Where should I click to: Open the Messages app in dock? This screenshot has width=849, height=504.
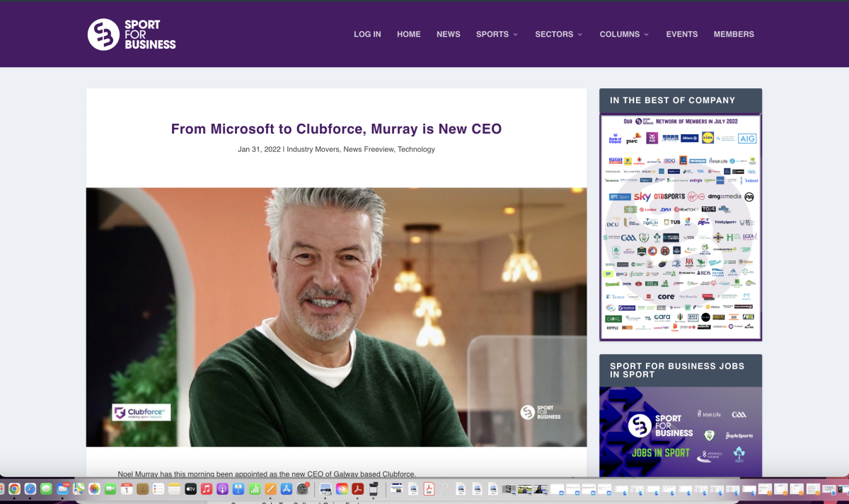(46, 488)
